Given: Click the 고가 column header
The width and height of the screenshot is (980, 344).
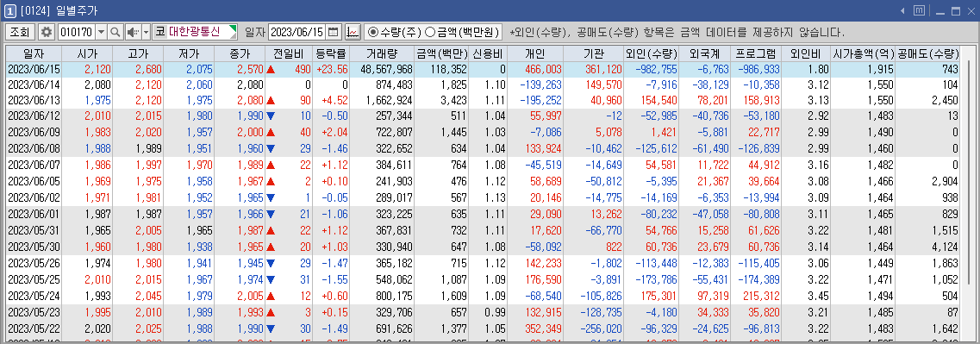Looking at the screenshot, I should 137,53.
